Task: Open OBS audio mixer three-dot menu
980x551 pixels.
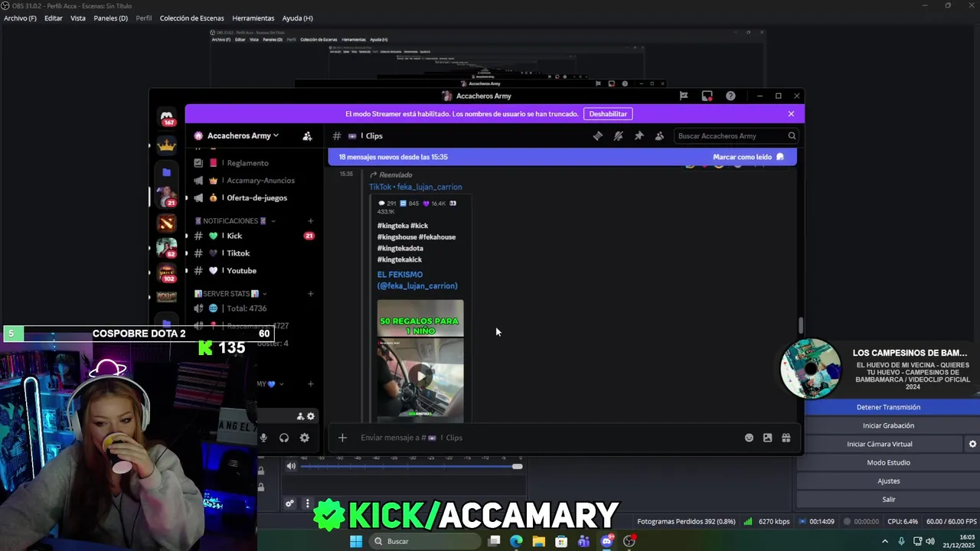Action: point(307,504)
